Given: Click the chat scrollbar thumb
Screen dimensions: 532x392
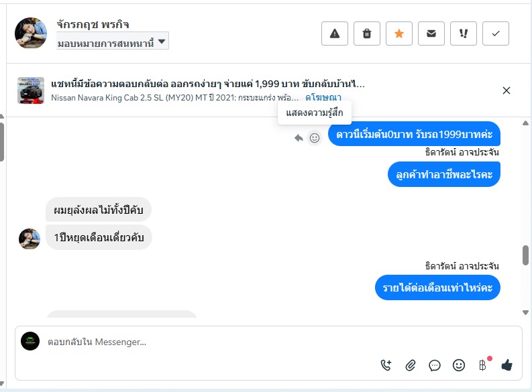Looking at the screenshot, I should (525, 255).
